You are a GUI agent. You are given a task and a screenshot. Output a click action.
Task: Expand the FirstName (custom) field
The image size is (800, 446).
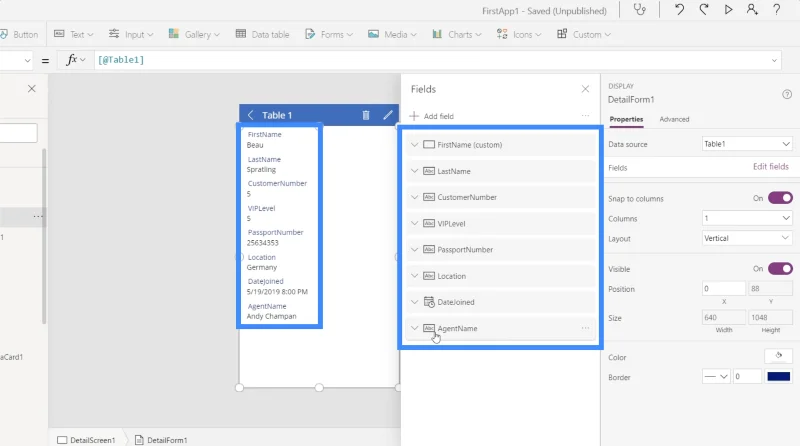point(414,145)
